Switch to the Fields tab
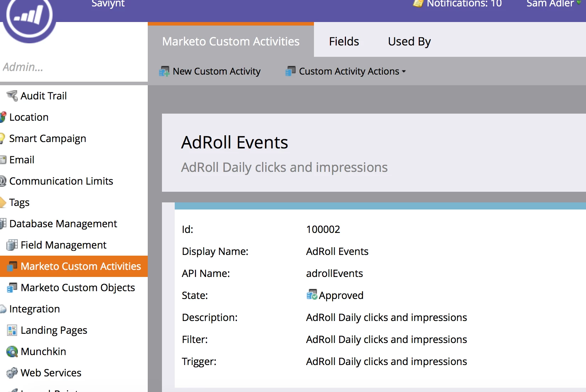This screenshot has width=586, height=392. pyautogui.click(x=344, y=42)
